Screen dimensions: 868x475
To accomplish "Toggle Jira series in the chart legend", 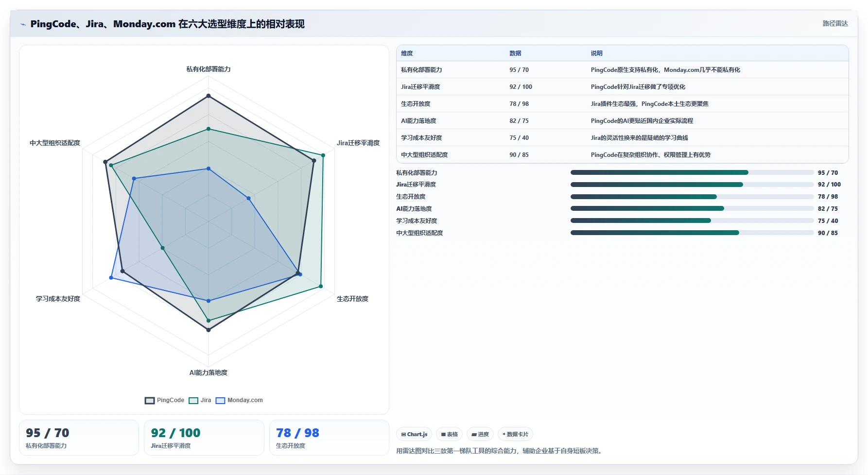I will [x=200, y=400].
